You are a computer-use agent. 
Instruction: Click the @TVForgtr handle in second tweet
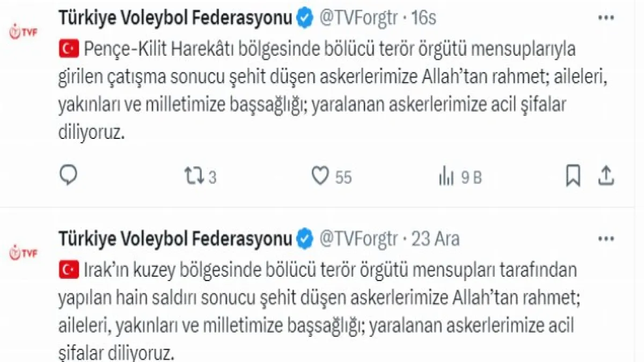(x=360, y=239)
